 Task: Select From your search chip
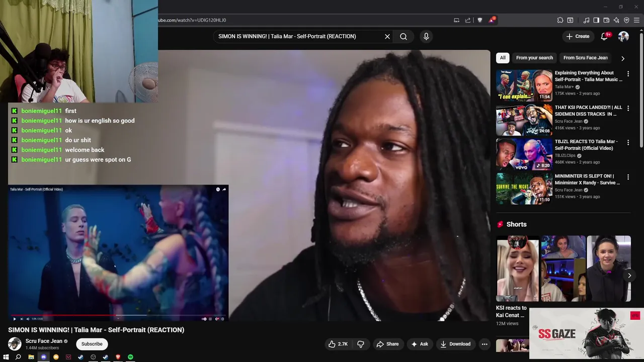pyautogui.click(x=534, y=58)
